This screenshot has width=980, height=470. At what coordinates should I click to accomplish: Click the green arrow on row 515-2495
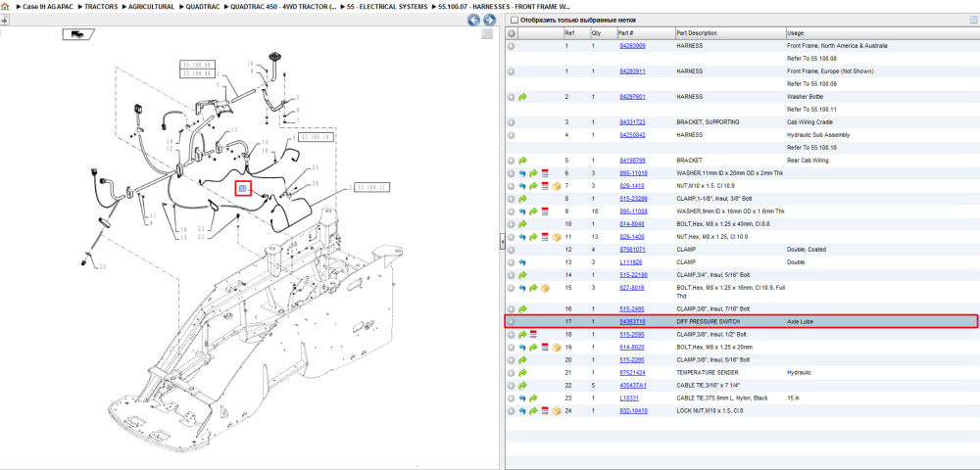click(x=523, y=309)
